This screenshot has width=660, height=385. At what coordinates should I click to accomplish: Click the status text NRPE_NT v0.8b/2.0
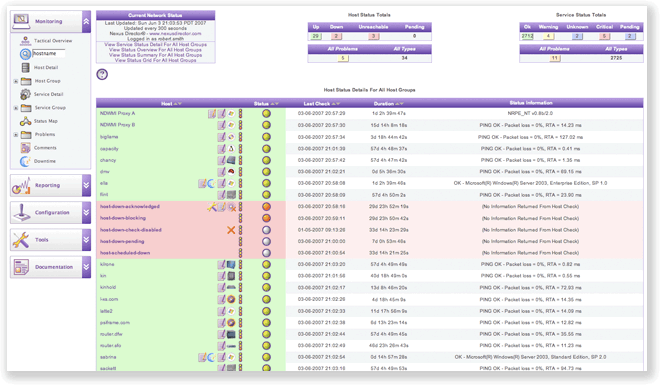(530, 114)
